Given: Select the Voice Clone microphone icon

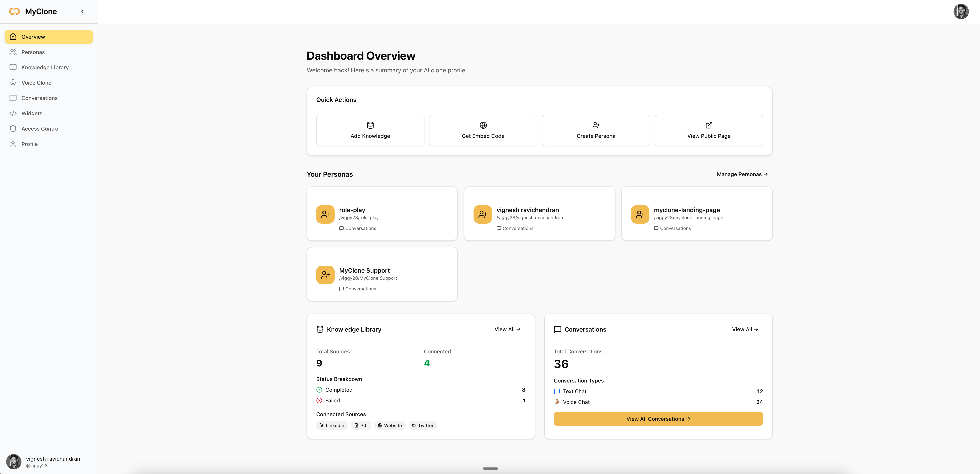Looking at the screenshot, I should click(x=13, y=83).
